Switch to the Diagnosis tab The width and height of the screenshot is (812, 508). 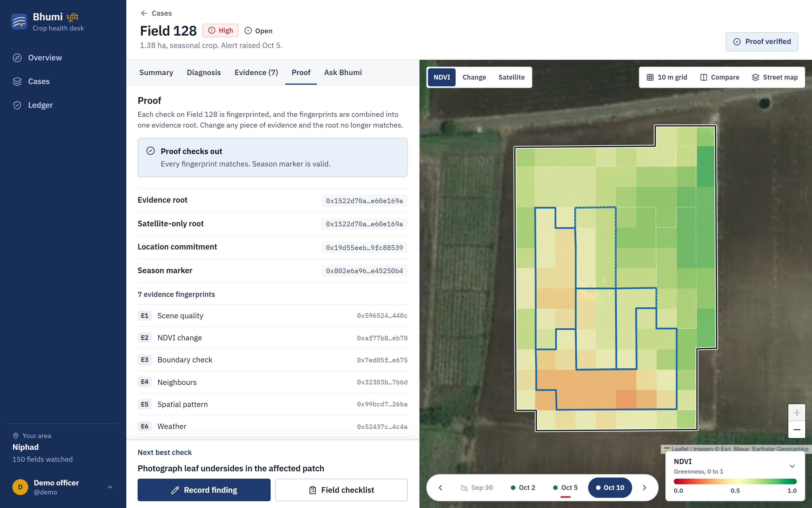pos(204,73)
